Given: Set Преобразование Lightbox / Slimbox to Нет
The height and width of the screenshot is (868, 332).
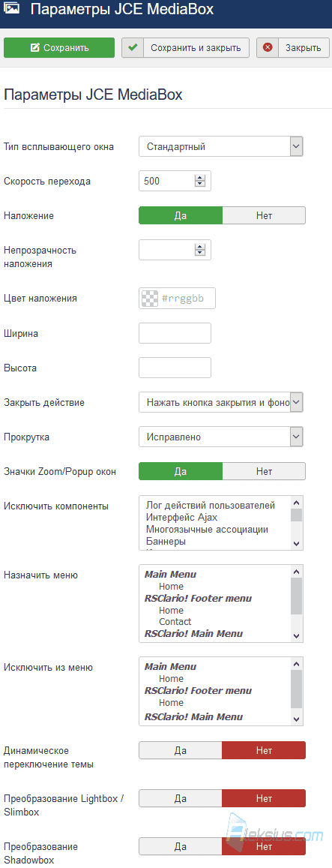Looking at the screenshot, I should (x=264, y=799).
